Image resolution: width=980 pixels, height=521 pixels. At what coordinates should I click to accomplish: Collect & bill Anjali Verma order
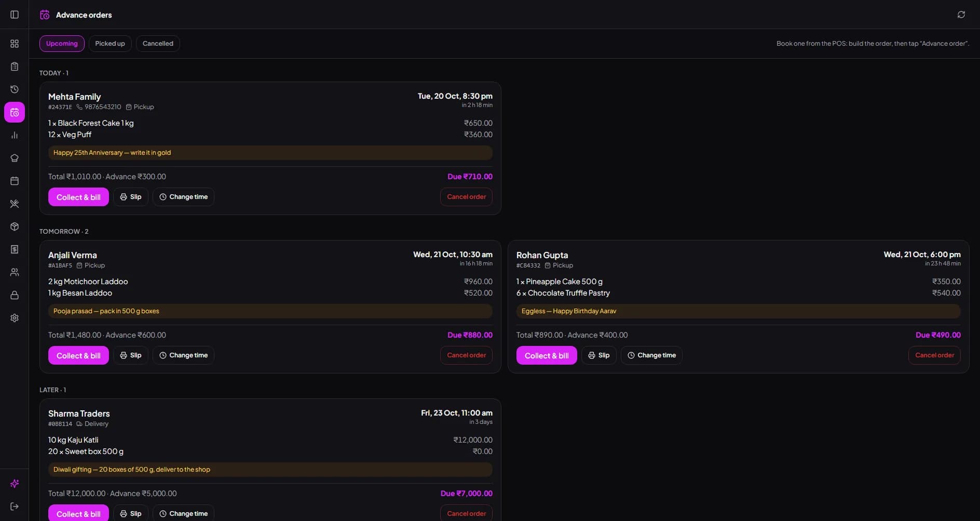coord(78,355)
